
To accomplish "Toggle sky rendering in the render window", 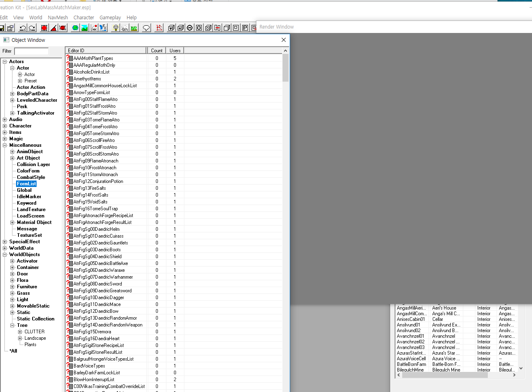I will (x=125, y=28).
